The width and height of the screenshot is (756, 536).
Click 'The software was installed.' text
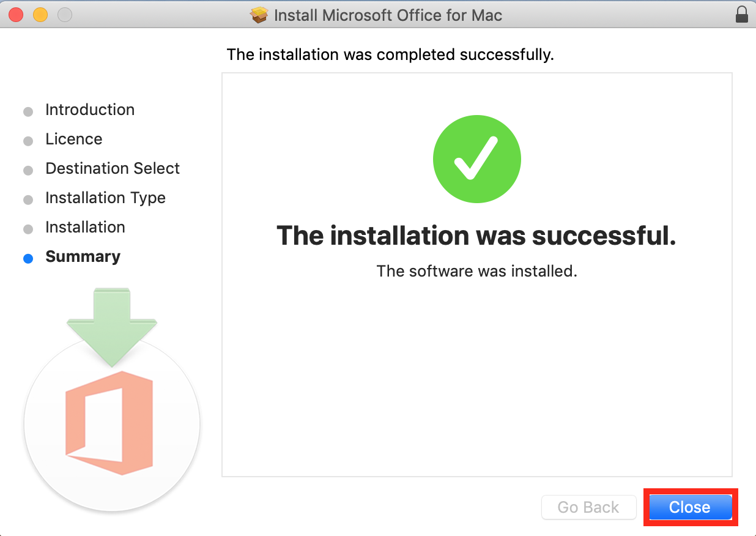477,271
